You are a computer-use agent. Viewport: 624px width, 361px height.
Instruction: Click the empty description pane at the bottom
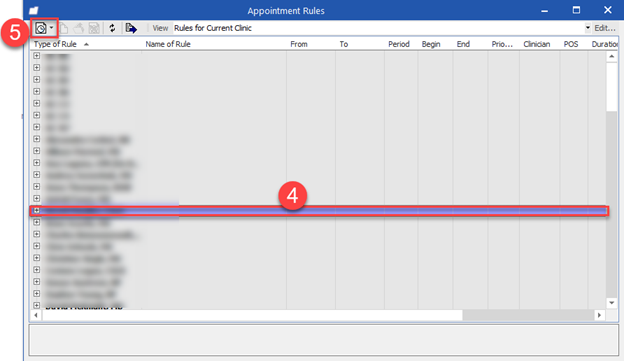point(324,340)
